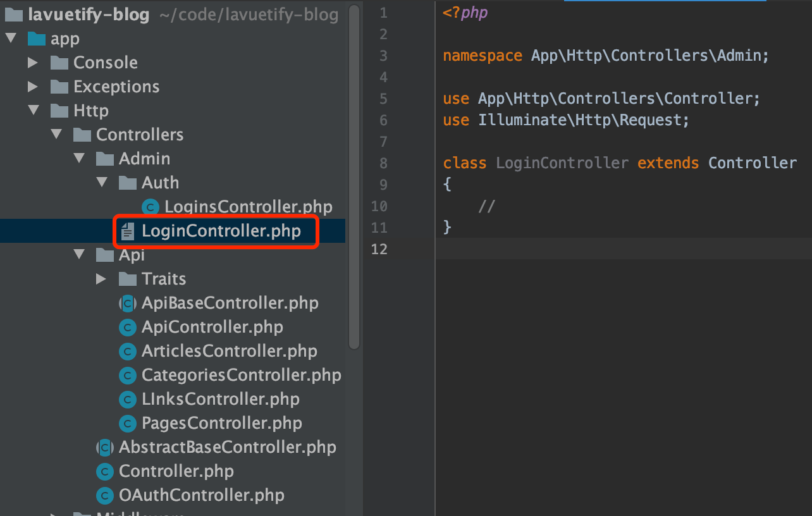Click the project folder icon next to lavuetify-blog
The width and height of the screenshot is (812, 516).
coord(13,14)
